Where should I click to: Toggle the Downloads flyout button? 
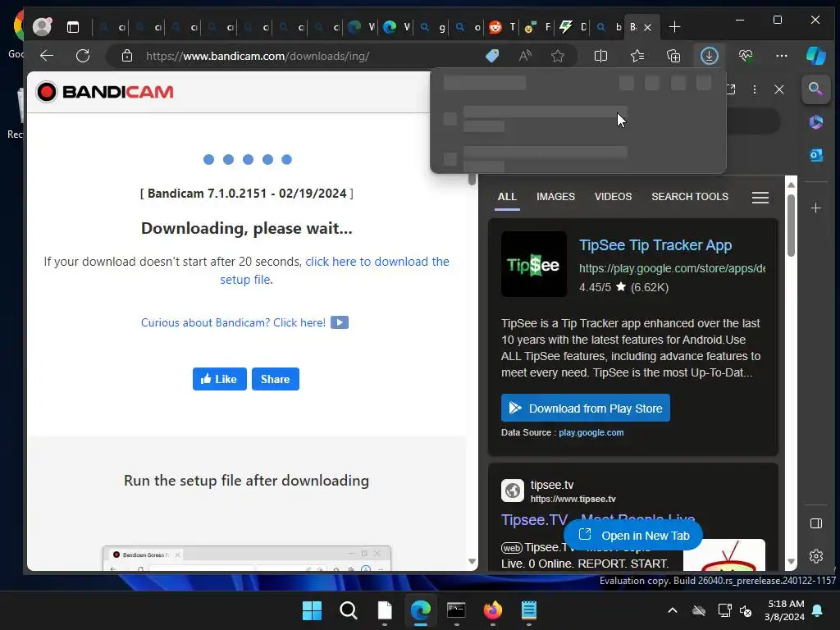tap(710, 56)
